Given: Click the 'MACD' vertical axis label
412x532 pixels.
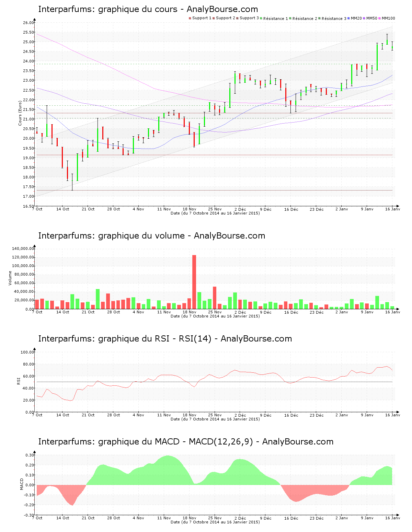Looking at the screenshot, I should pos(22,484).
